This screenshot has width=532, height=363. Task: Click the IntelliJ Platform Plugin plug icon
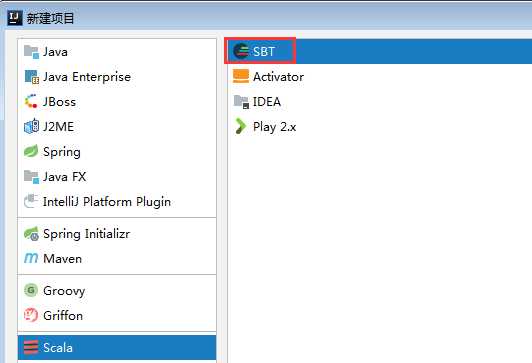tap(31, 201)
